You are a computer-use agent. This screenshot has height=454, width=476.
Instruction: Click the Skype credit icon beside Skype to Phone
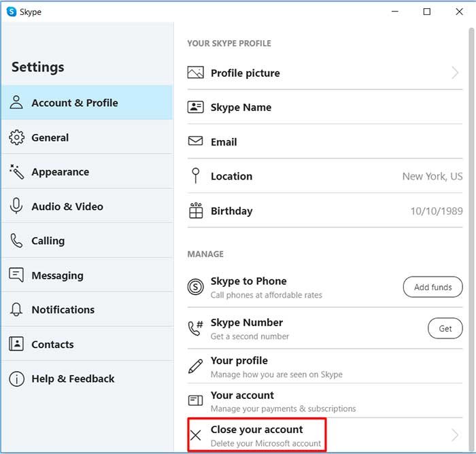tap(196, 287)
